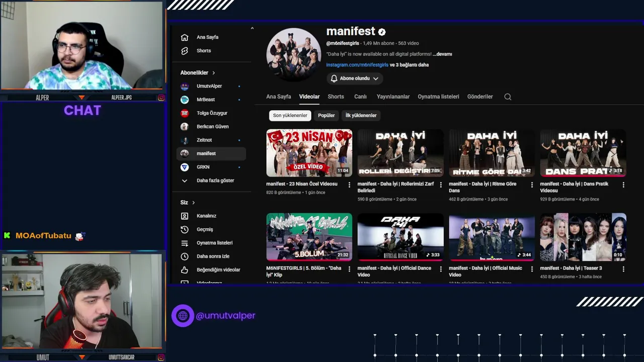
Task: Expand Abonelikler section chevron
Action: click(x=213, y=73)
